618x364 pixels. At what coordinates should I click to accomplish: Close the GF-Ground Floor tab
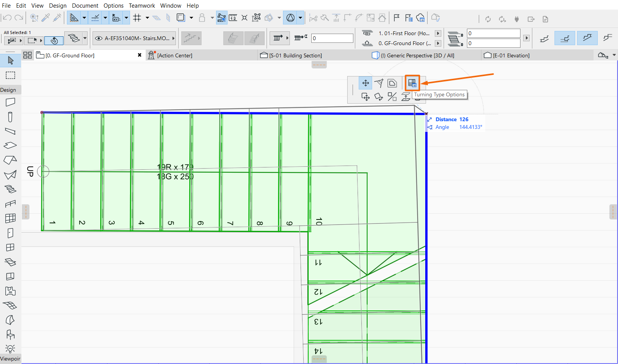(140, 55)
